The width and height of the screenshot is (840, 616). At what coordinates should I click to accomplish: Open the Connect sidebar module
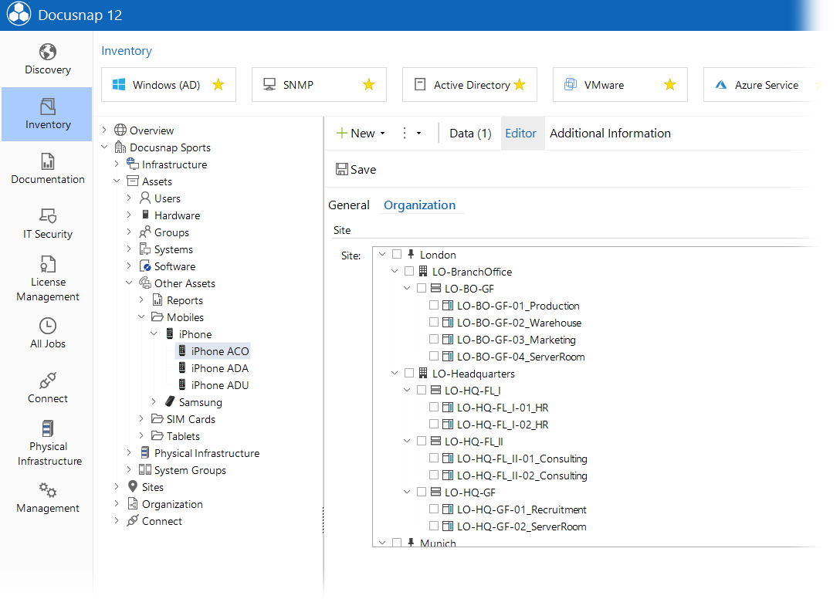[x=48, y=388]
